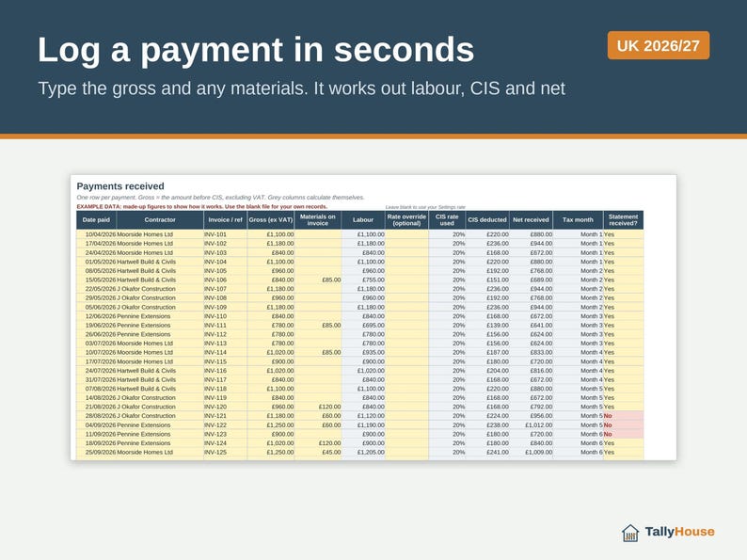Click the materials £120.00 cell in INV-124 row

click(318, 442)
